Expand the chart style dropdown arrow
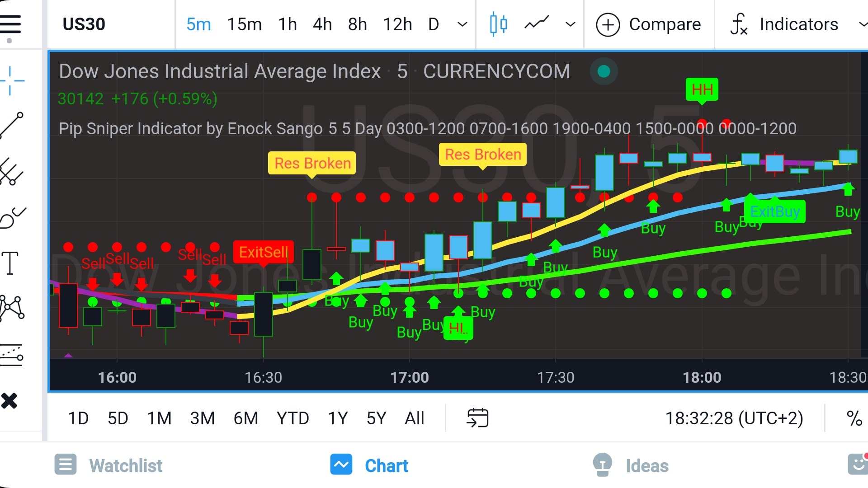Screen dimensions: 868x488 click(571, 24)
